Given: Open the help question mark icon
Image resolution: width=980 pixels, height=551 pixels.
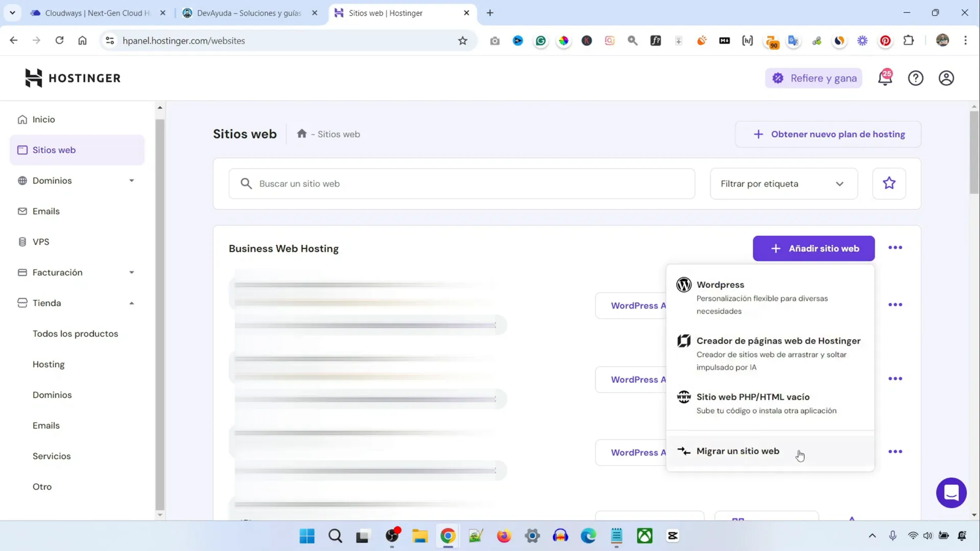Looking at the screenshot, I should 916,78.
